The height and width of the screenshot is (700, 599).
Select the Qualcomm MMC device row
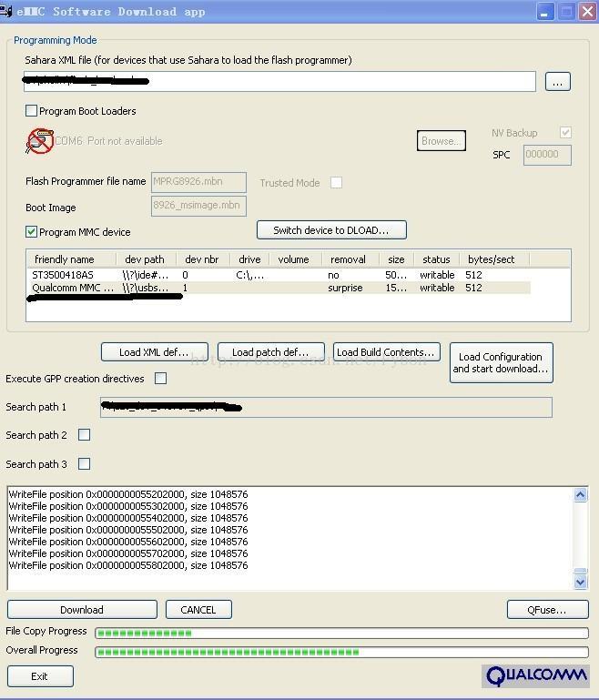(279, 288)
